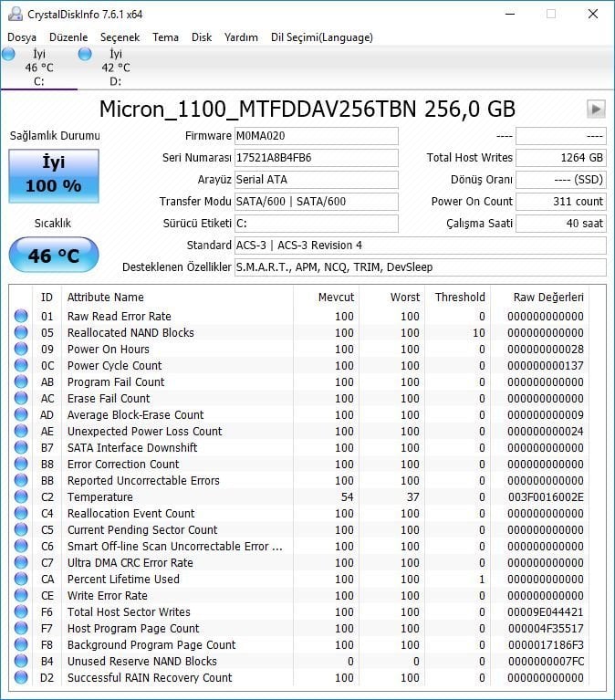Click the Sürücü Etiketi field
The width and height of the screenshot is (615, 700).
(x=317, y=224)
